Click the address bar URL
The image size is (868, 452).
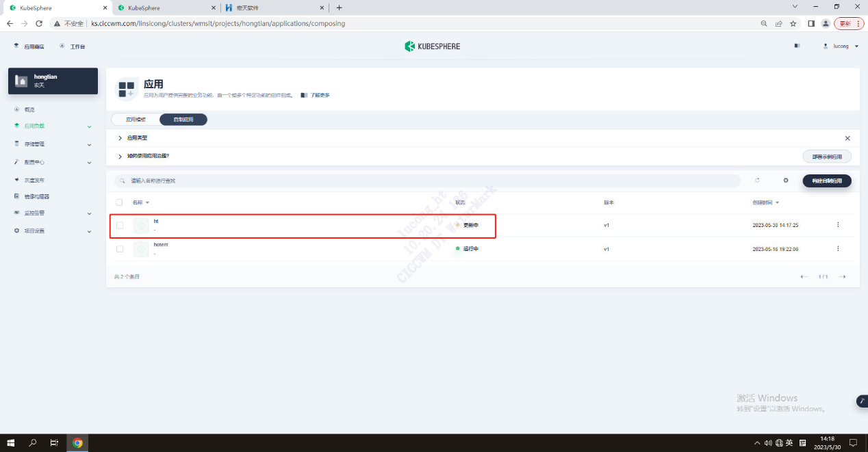pyautogui.click(x=218, y=23)
